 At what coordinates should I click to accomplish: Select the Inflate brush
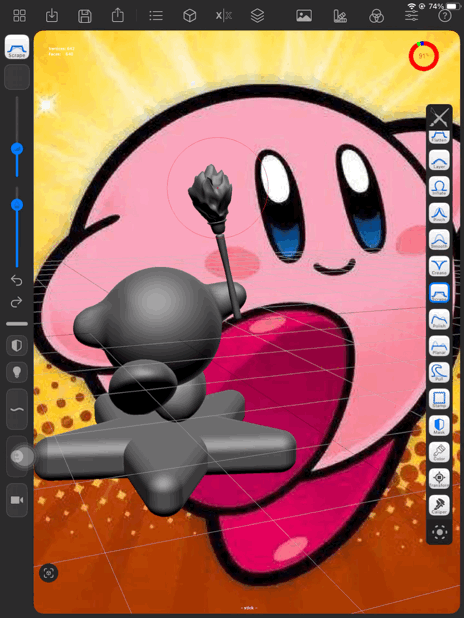(439, 186)
